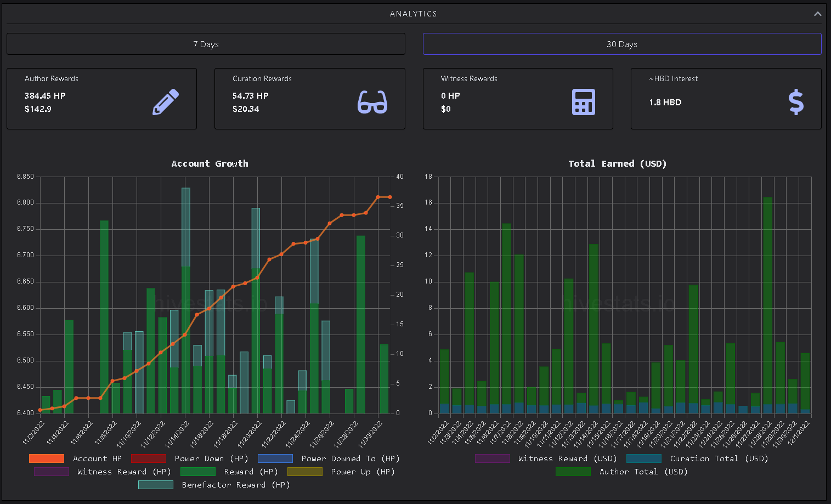The image size is (831, 504).
Task: Click the ANALYTICS section header
Action: pyautogui.click(x=414, y=14)
